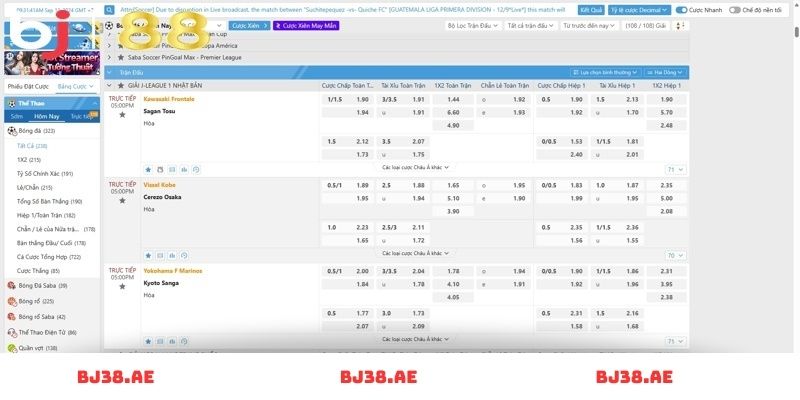Open the Bảng Cược tab

[x=76, y=87]
